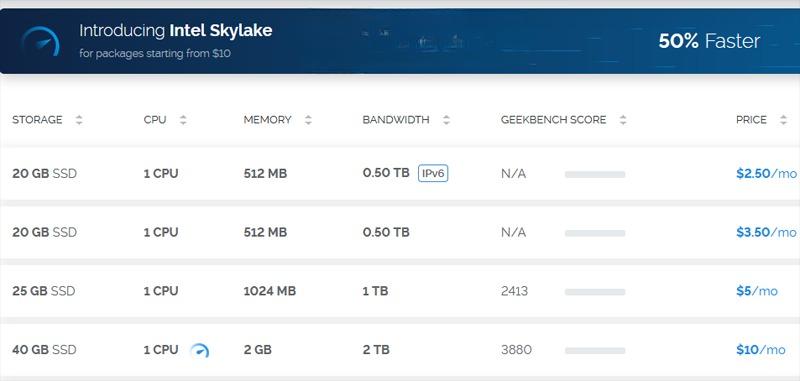
Task: Sort by CPU using its arrows
Action: pos(183,120)
